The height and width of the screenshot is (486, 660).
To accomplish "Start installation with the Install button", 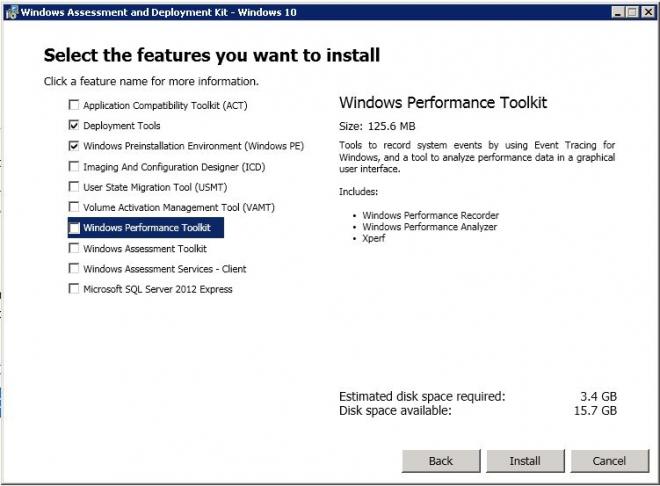I will (x=525, y=461).
